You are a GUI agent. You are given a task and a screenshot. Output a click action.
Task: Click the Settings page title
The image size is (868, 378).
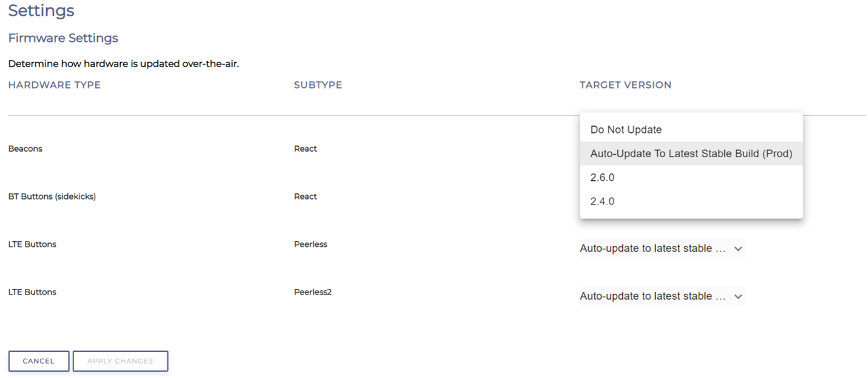click(41, 11)
